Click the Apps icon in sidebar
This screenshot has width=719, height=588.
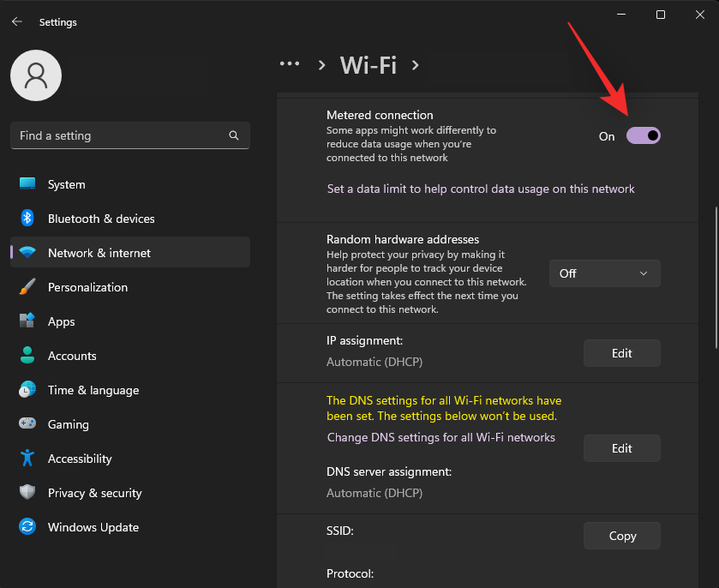pyautogui.click(x=27, y=321)
